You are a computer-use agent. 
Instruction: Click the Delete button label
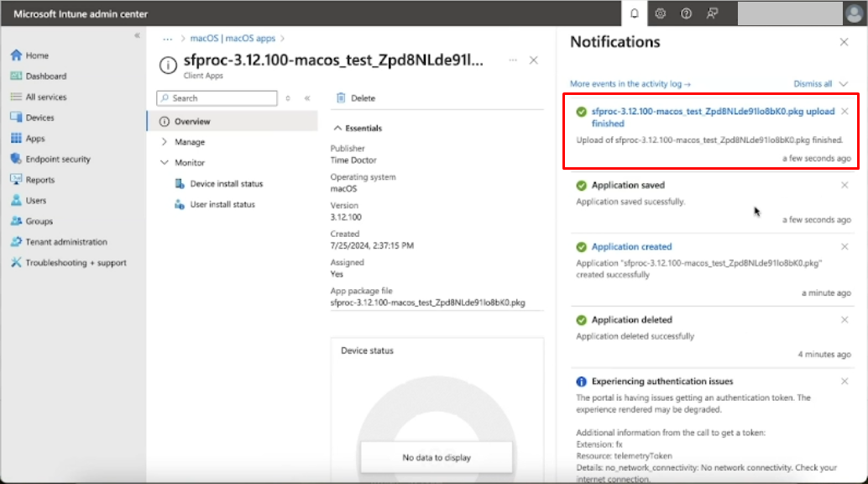coord(363,98)
